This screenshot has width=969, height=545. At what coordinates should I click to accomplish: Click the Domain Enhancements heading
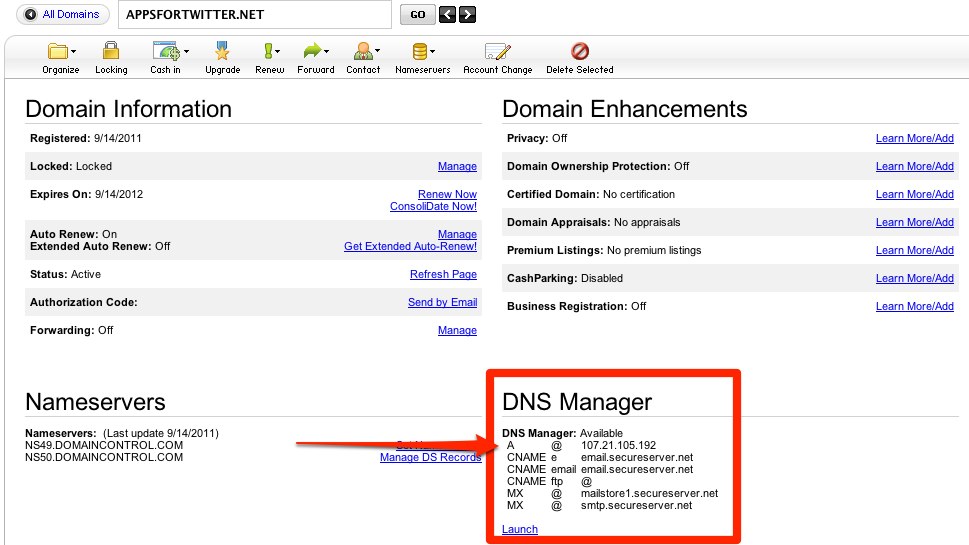coord(625,109)
